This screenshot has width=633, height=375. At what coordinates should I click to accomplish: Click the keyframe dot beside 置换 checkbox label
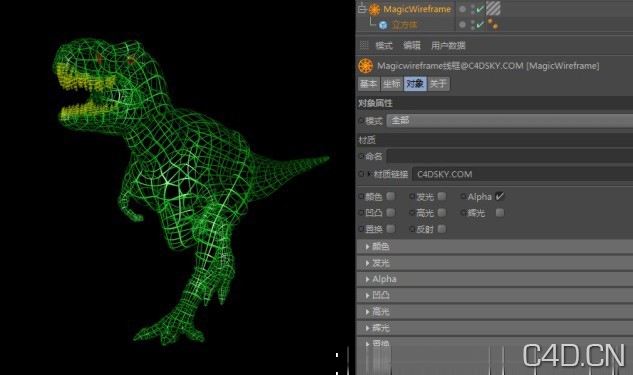(x=361, y=229)
